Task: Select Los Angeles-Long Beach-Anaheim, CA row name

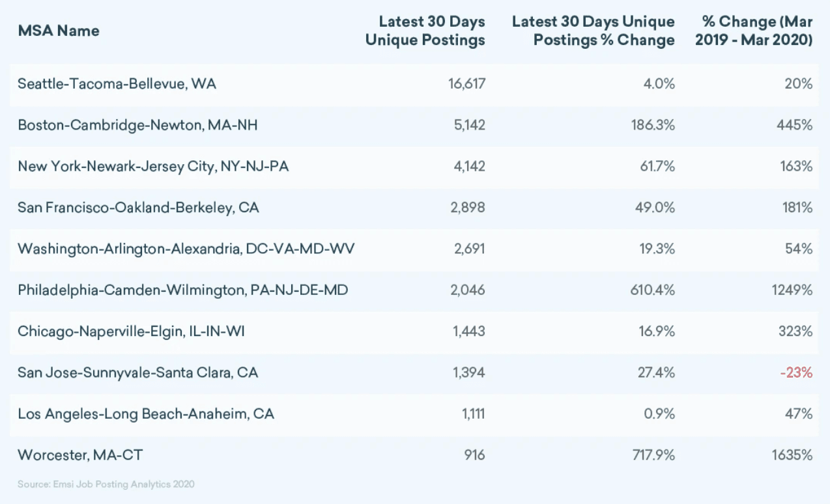Action: click(145, 413)
